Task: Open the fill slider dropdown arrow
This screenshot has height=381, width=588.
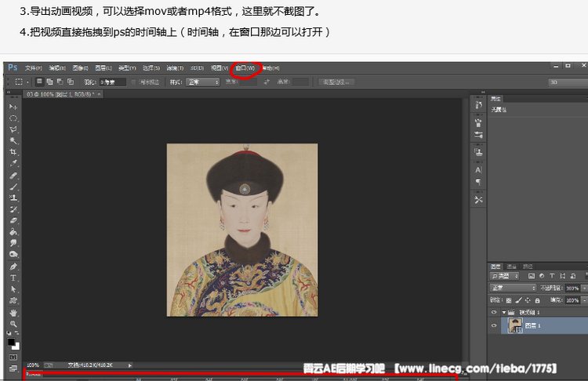Action: click(x=584, y=300)
